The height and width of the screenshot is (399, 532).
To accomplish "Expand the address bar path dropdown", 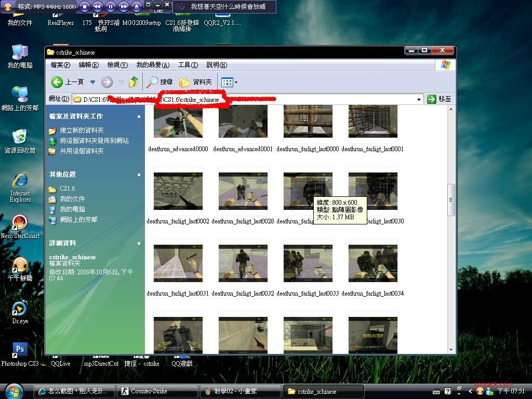I will (x=419, y=99).
